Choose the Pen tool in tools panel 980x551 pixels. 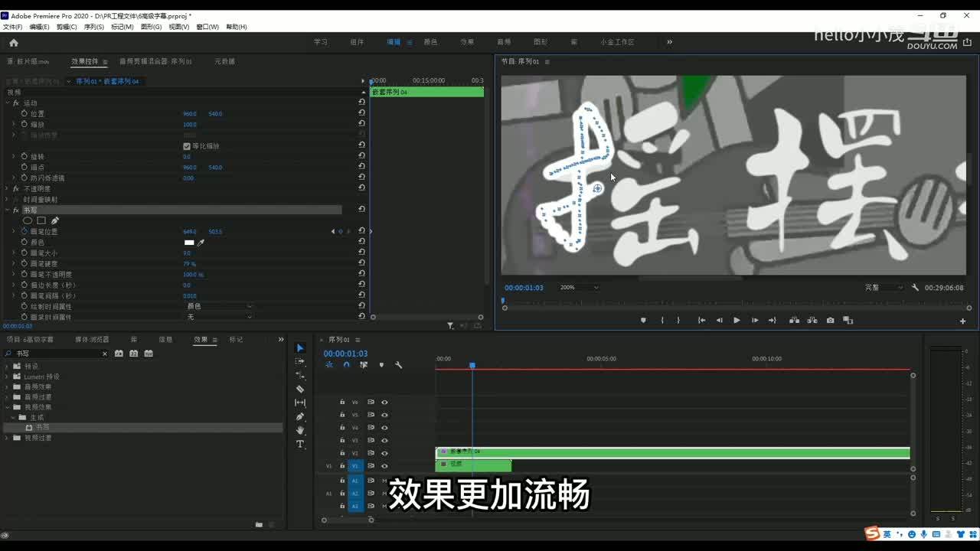(x=300, y=417)
